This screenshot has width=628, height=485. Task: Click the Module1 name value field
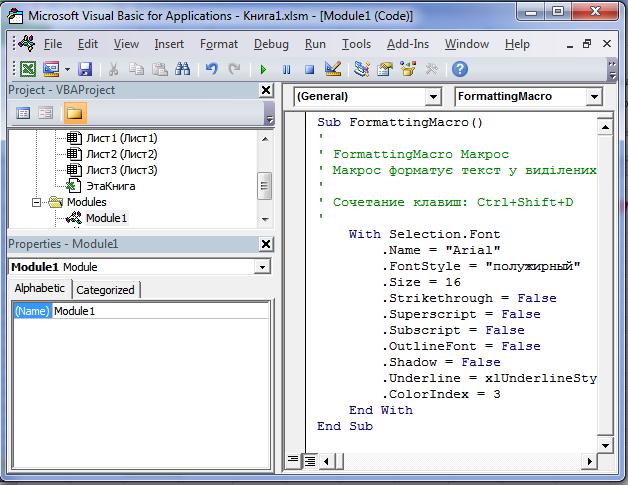[x=160, y=311]
